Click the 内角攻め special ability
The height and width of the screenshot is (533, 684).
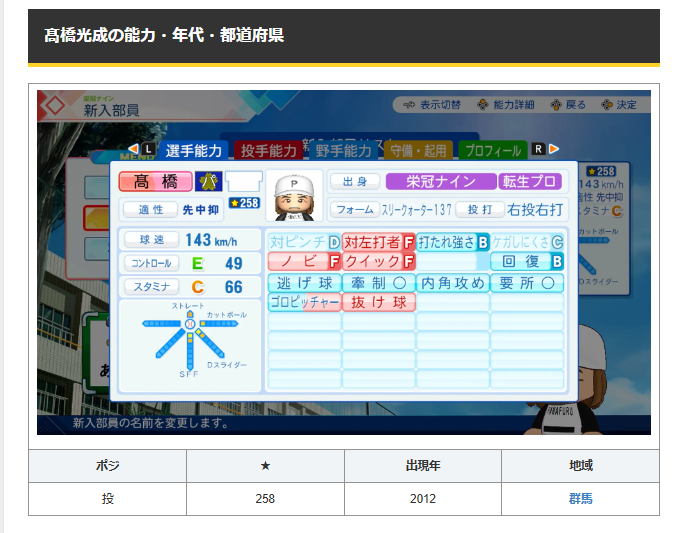click(x=453, y=283)
